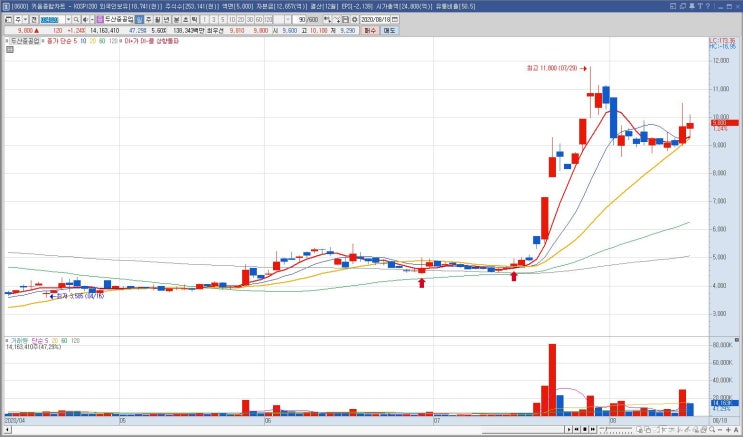Click the 14,163,410 volume value
Image resolution: width=743 pixels, height=437 pixels.
(105, 30)
